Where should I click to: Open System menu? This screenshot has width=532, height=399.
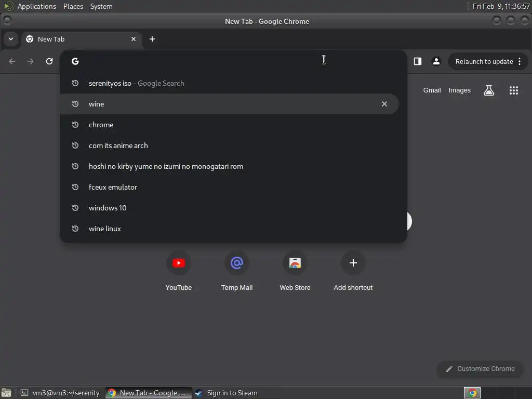click(x=101, y=6)
